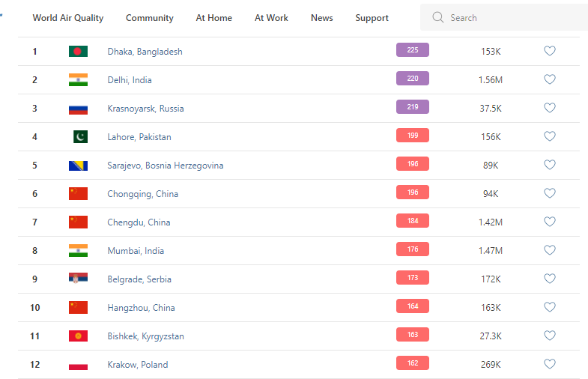
Task: Open Mumbai, India city link
Action: coord(136,251)
